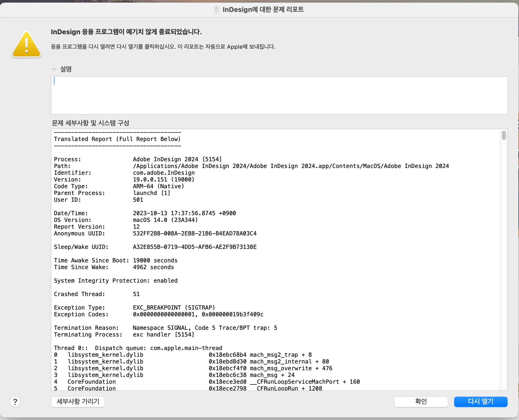Click the yellow warning triangle icon
Image resolution: width=519 pixels, height=420 pixels.
[26, 44]
